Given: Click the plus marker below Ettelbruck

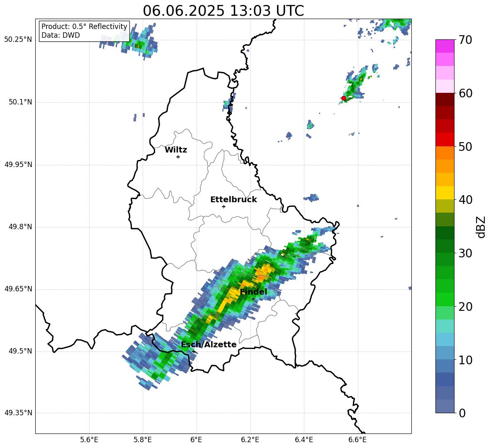Looking at the screenshot, I should [224, 206].
